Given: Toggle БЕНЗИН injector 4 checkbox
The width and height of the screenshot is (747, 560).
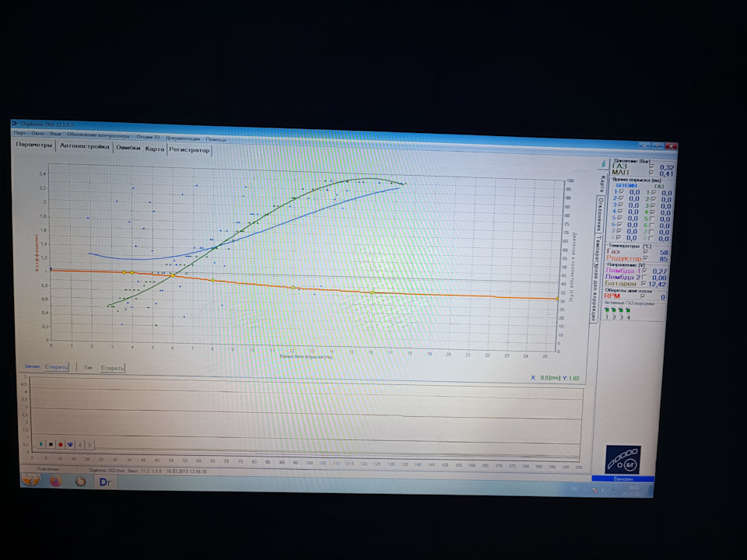Looking at the screenshot, I should click(x=620, y=212).
